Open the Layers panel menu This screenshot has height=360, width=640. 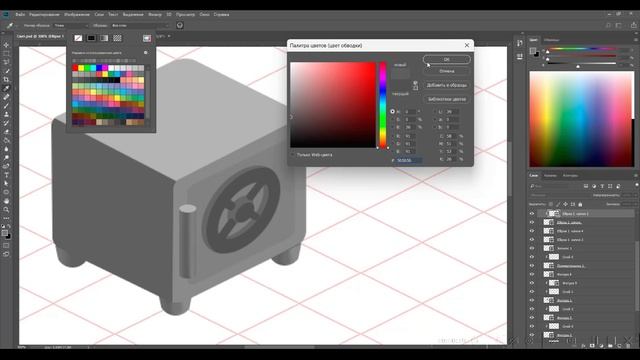[636, 176]
